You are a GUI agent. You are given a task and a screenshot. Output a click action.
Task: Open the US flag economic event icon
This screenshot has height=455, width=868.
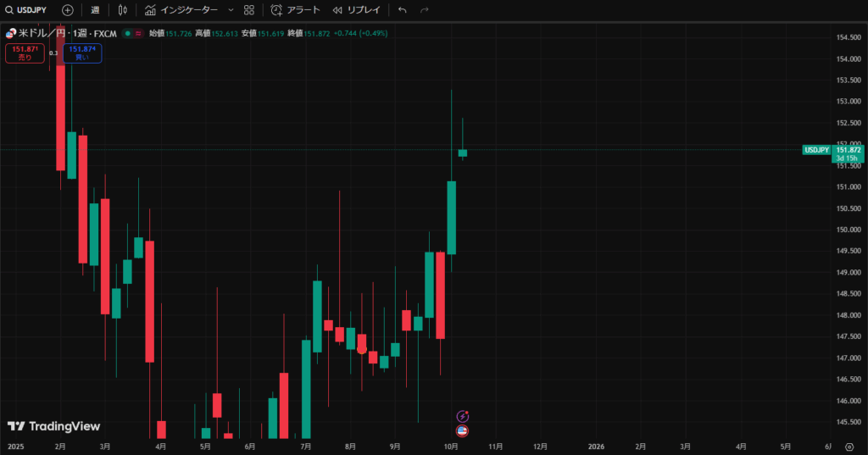(x=463, y=430)
